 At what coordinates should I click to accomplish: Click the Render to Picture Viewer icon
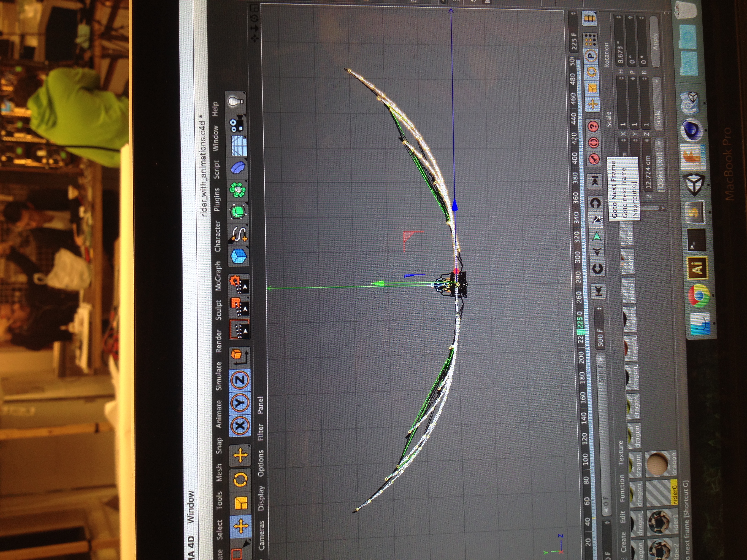[x=239, y=307]
